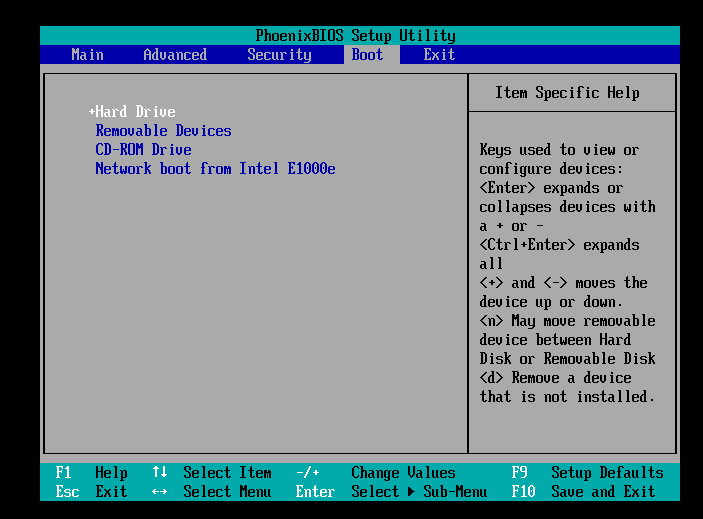Click the '<Enter> expands or' help line

click(x=551, y=187)
